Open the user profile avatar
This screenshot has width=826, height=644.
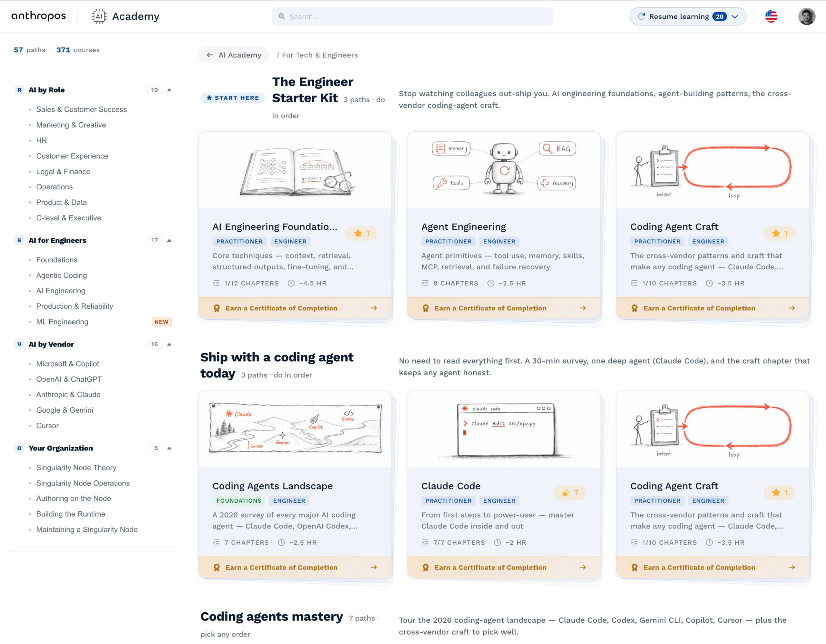click(x=806, y=16)
